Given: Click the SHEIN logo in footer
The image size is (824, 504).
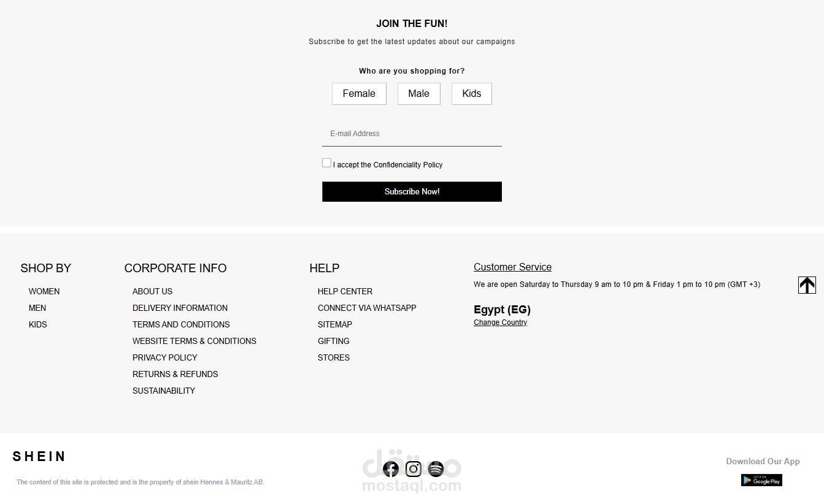Looking at the screenshot, I should click(x=39, y=457).
